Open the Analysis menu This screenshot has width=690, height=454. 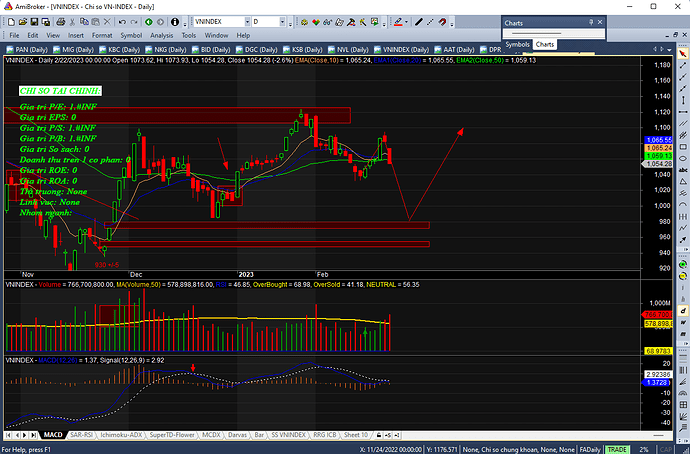click(x=161, y=35)
